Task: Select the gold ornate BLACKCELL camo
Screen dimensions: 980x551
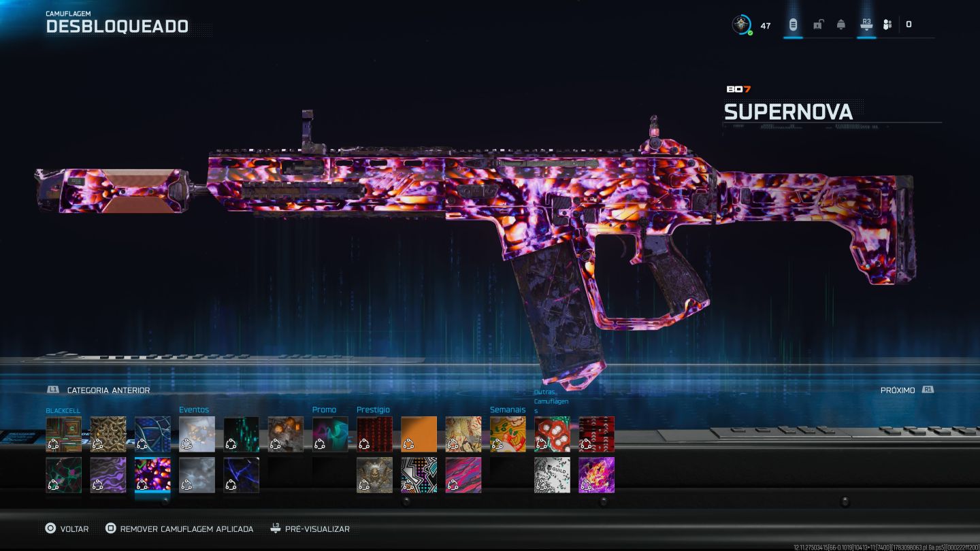Action: (108, 434)
